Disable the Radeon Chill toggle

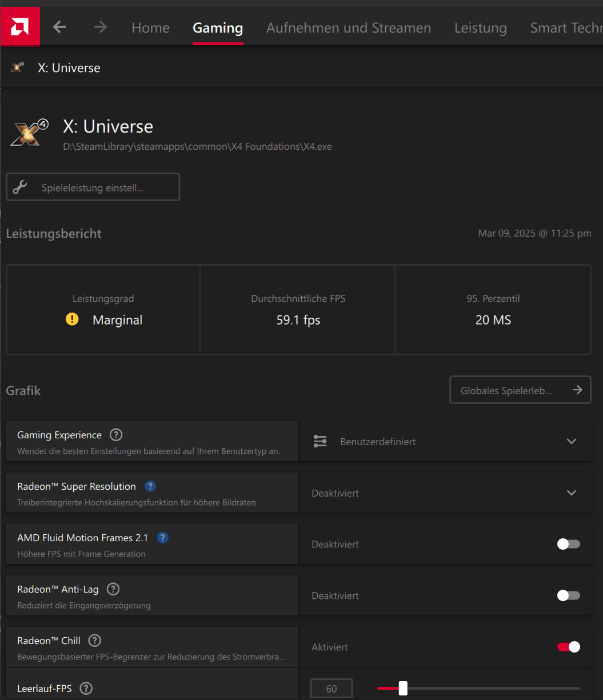568,647
